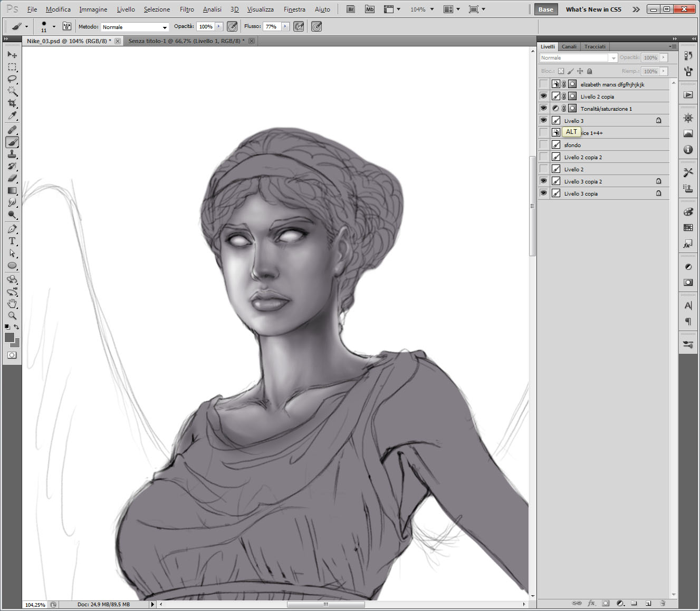Open the Filtro menu
The width and height of the screenshot is (700, 611).
[x=187, y=9]
